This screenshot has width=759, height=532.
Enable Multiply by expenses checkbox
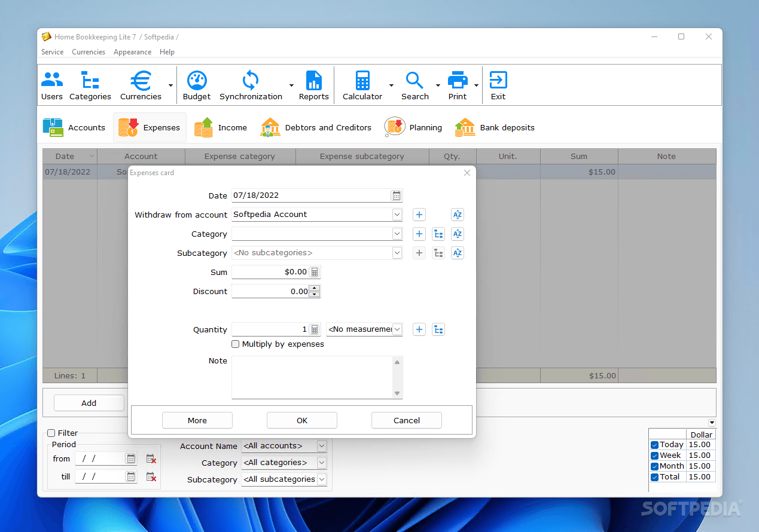click(236, 344)
